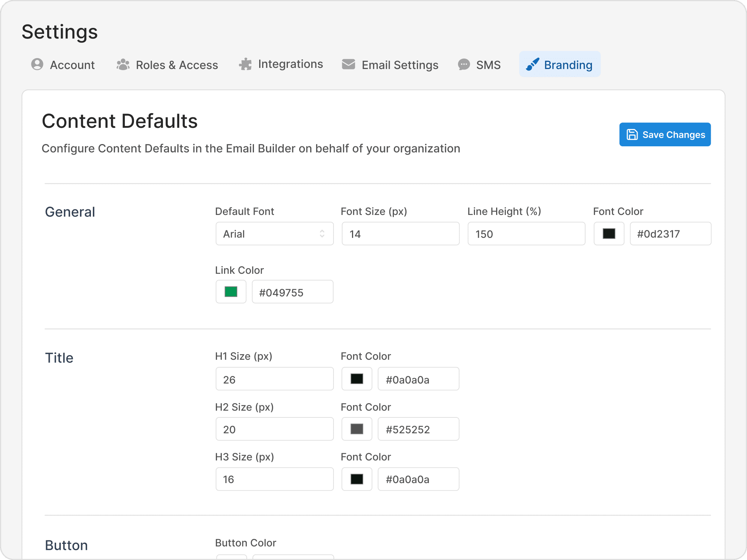Focus the Font Size (px) field

400,234
